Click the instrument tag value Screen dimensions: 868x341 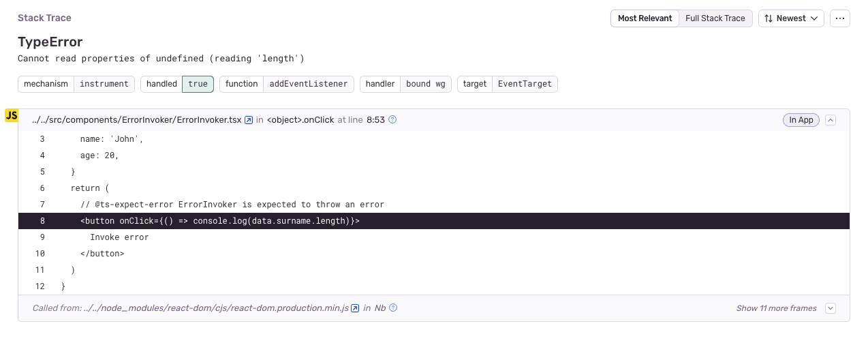104,84
